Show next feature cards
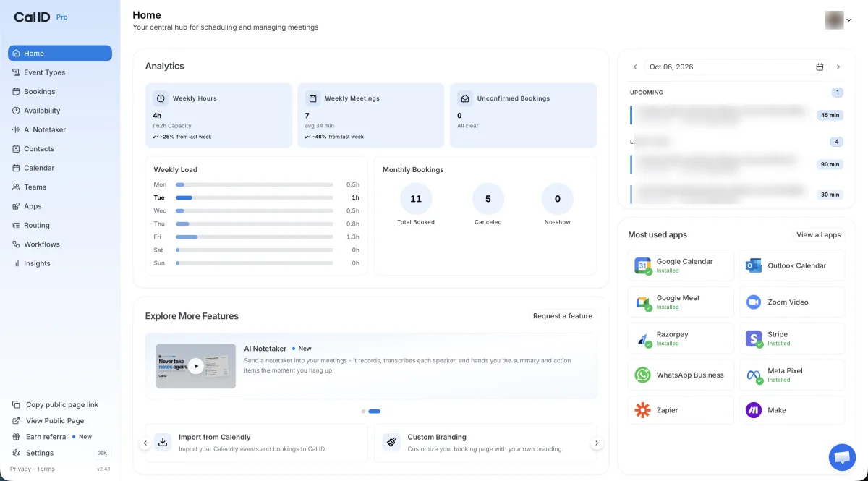Screen dimensions: 868x481 (597, 443)
